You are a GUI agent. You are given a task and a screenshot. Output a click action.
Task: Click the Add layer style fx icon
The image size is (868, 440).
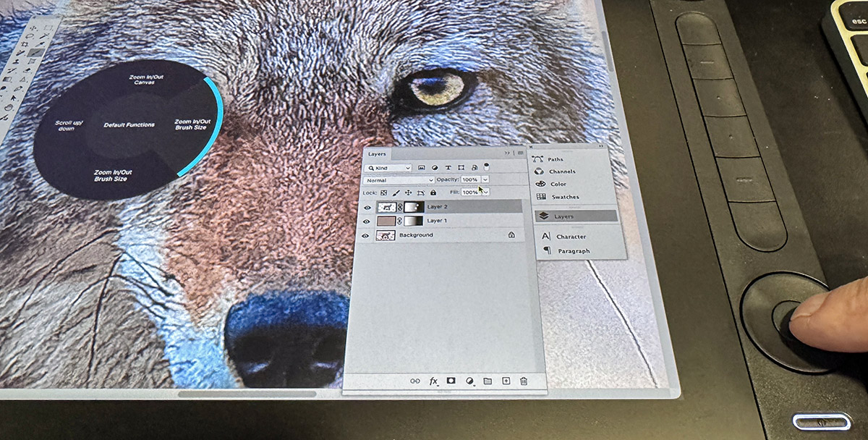click(434, 381)
